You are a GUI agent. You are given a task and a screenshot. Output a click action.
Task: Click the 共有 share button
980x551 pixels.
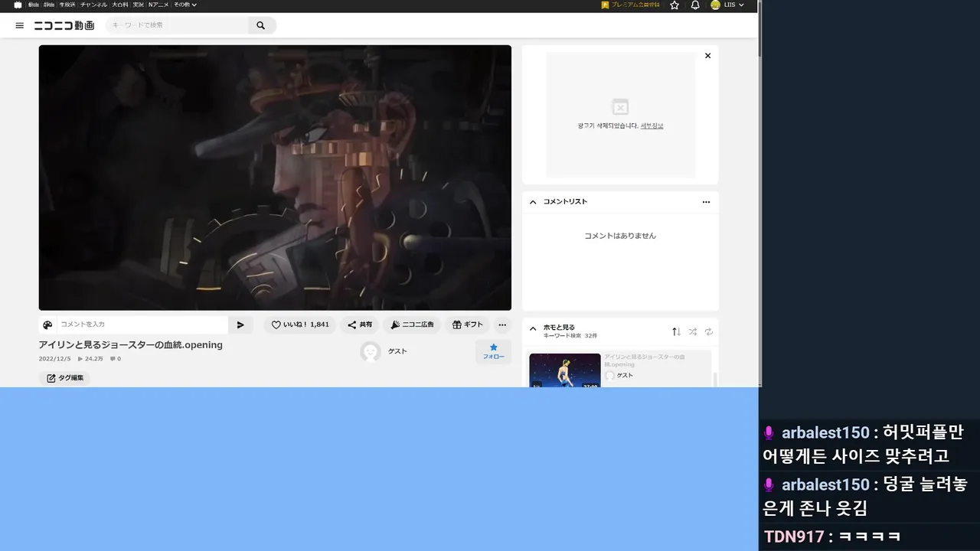tap(360, 324)
